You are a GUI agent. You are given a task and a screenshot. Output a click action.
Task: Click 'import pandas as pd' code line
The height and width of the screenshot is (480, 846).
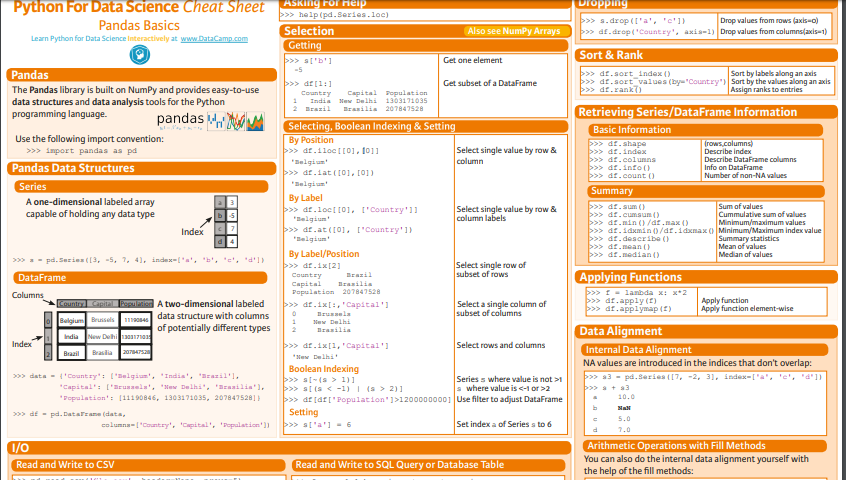pyautogui.click(x=81, y=151)
